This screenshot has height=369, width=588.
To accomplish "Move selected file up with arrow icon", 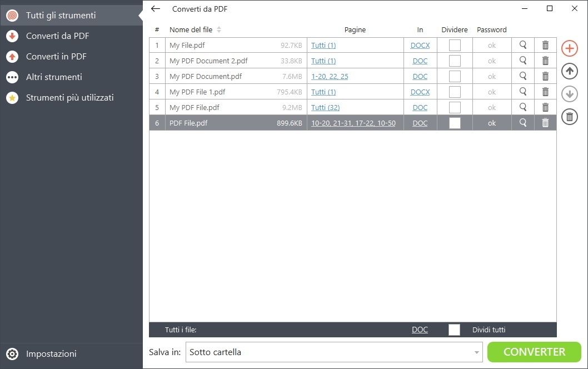I will coord(569,71).
